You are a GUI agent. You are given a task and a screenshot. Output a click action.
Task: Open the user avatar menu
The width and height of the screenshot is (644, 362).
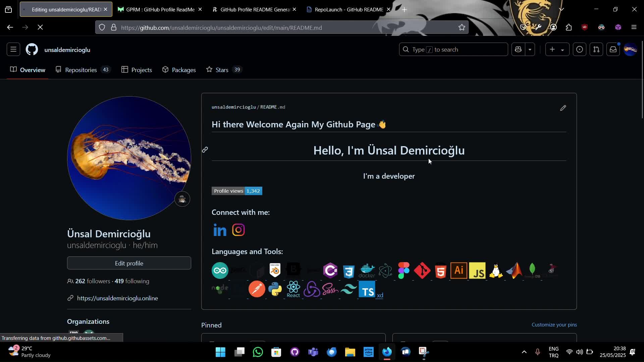pos(631,50)
